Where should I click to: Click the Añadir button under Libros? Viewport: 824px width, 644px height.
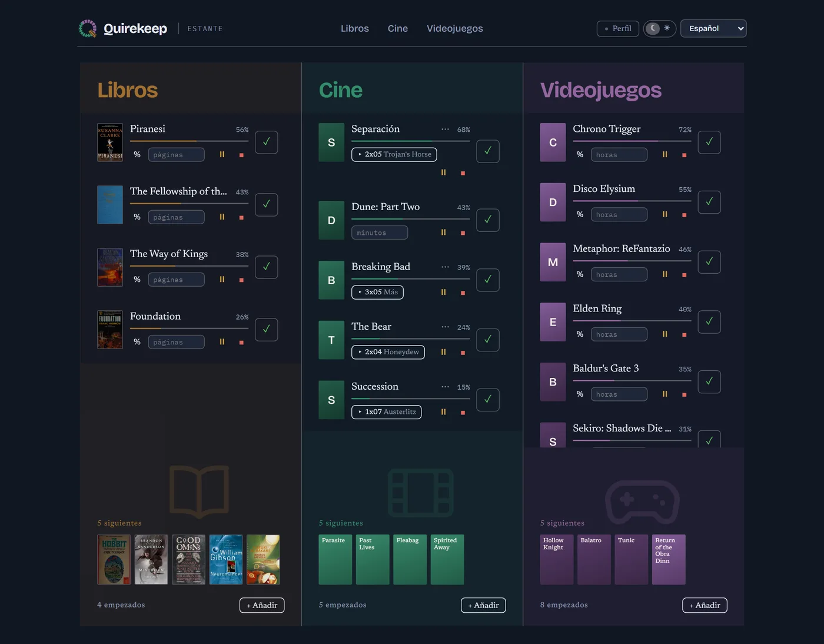(x=262, y=605)
